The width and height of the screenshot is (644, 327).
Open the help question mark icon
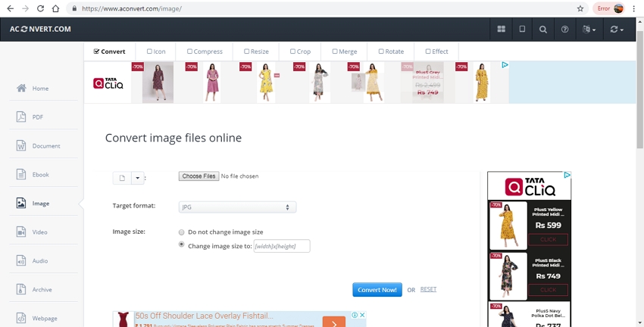point(564,30)
